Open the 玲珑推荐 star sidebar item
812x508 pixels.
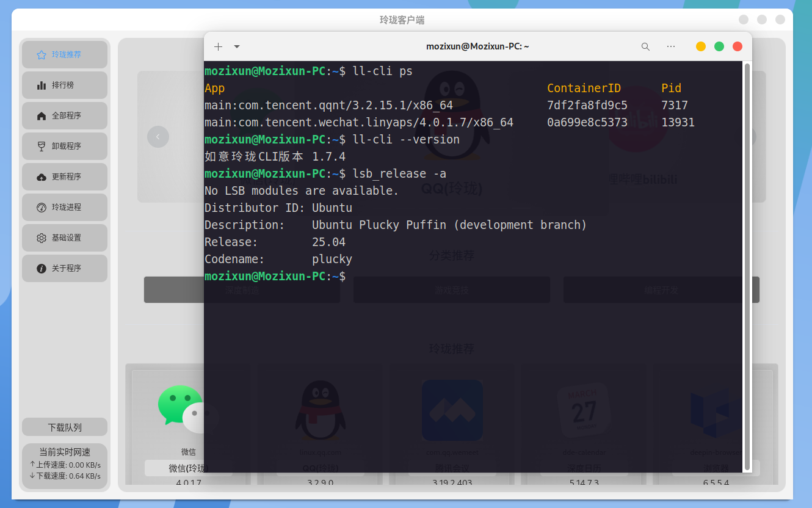click(x=65, y=54)
